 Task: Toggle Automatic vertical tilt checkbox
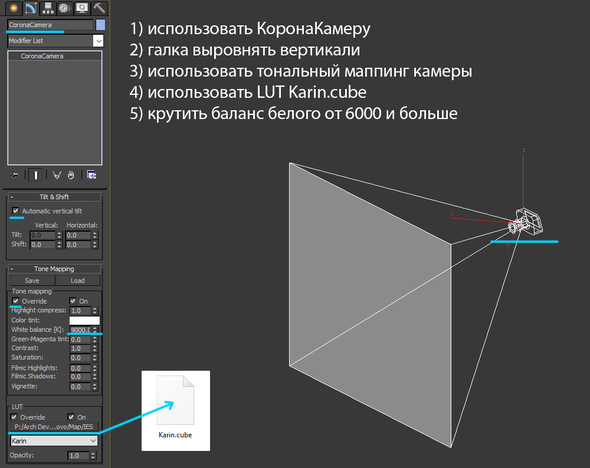point(15,211)
